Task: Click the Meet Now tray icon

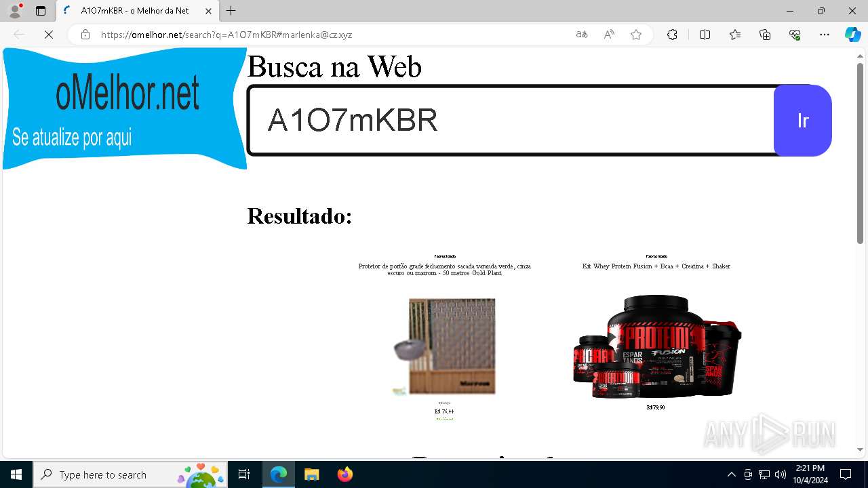Action: point(748,474)
